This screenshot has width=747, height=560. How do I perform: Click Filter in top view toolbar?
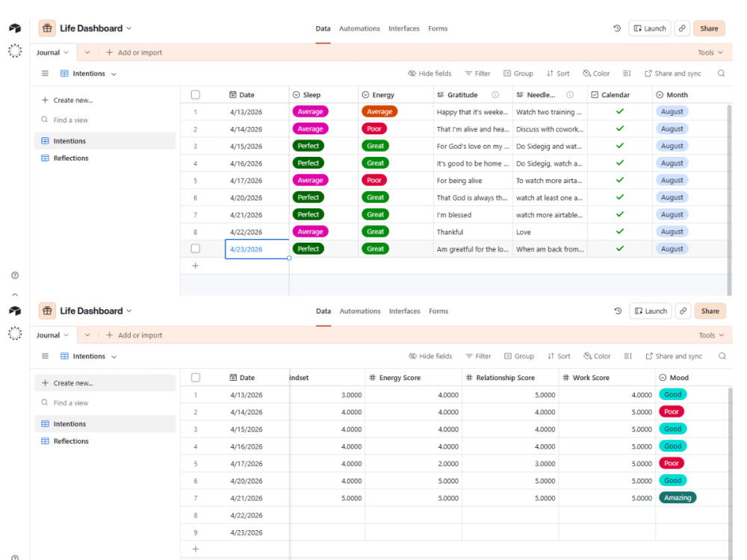(477, 73)
